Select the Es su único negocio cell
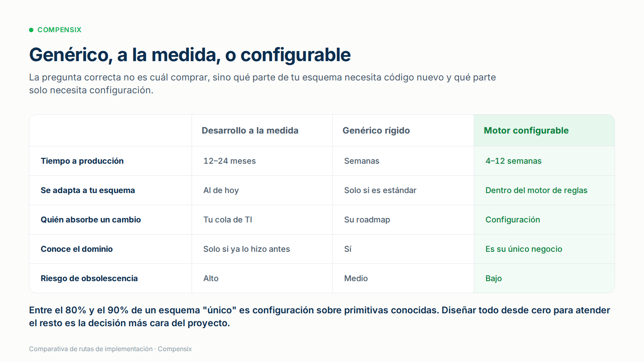Screen dimensions: 644x362 pos(524,249)
